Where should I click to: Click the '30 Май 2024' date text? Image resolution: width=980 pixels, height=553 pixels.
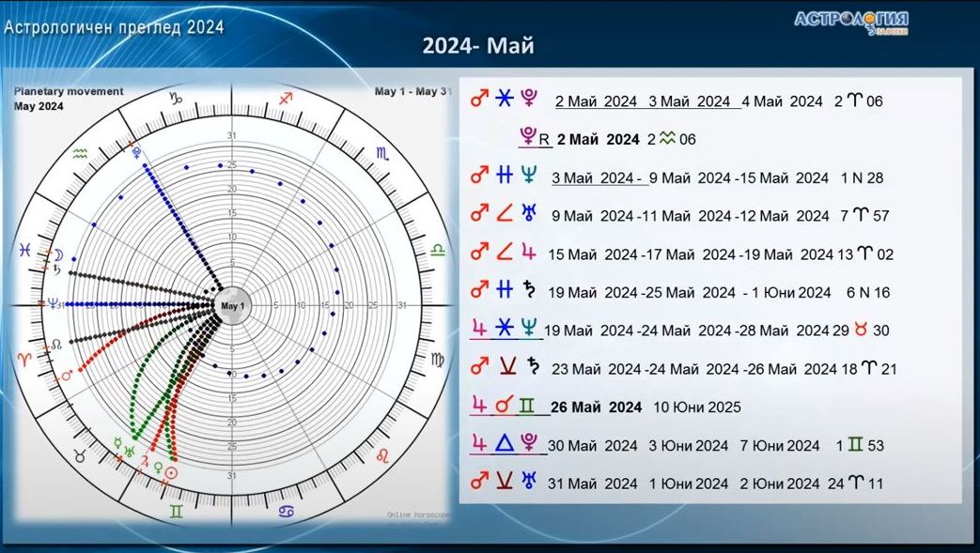593,446
